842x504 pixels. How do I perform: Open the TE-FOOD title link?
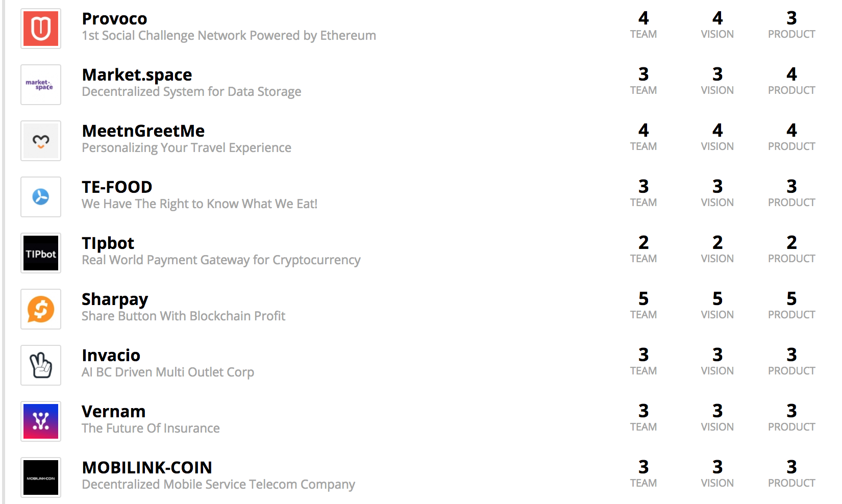pyautogui.click(x=117, y=187)
